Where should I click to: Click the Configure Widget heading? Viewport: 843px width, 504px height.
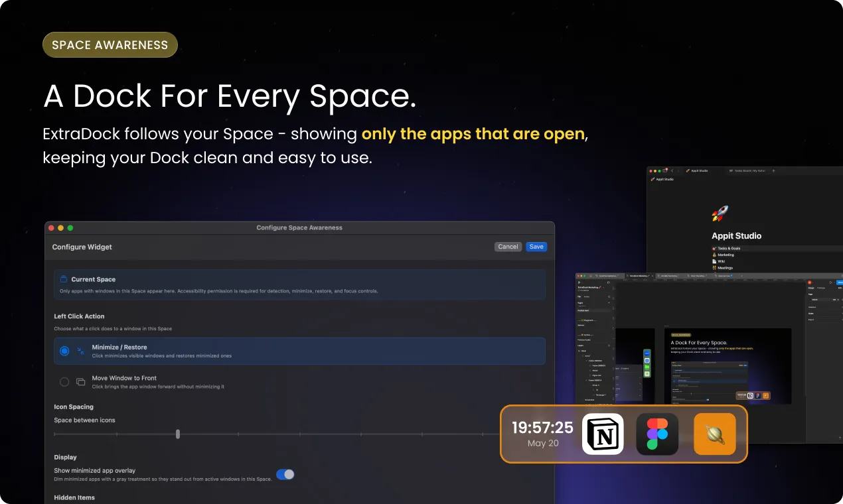pyautogui.click(x=82, y=247)
